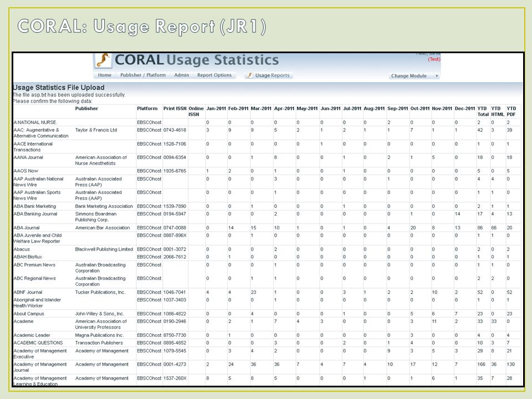
Task: Click the May-2011 column header
Action: click(x=307, y=109)
